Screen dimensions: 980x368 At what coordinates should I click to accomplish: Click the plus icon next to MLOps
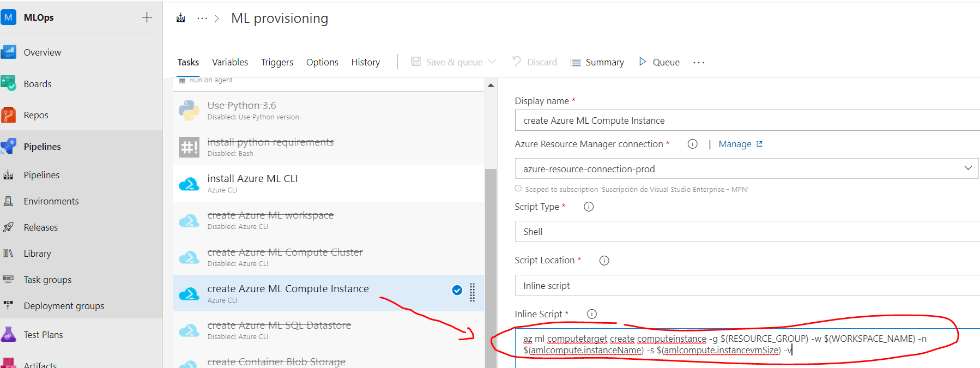coord(147,17)
